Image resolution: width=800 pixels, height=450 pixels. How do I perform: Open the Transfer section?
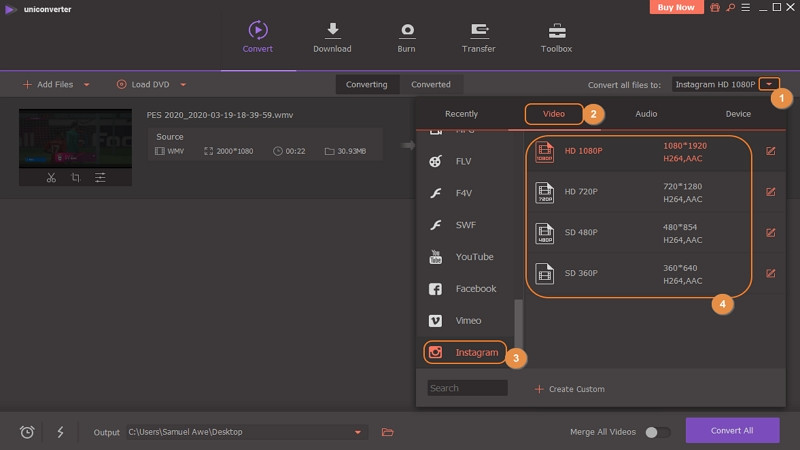pos(479,37)
